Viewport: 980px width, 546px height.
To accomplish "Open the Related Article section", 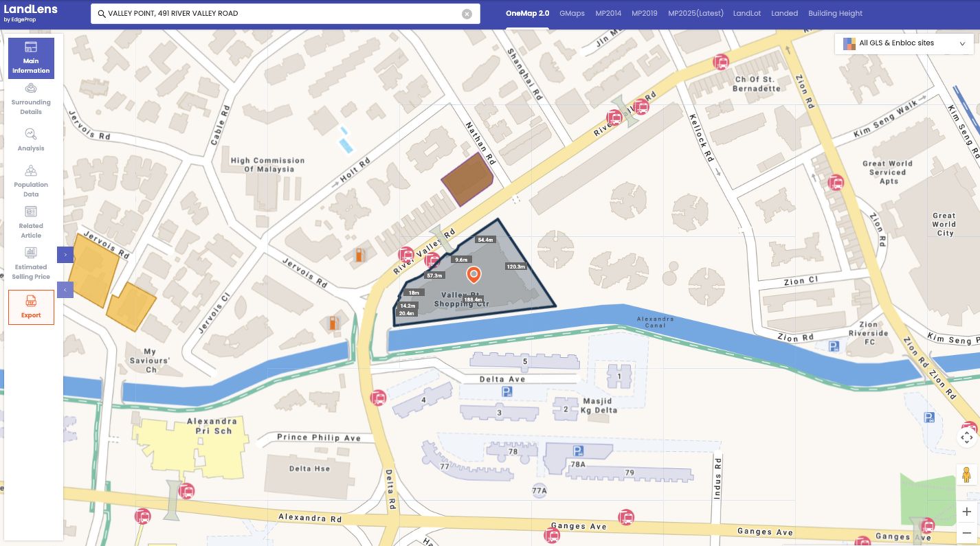I will pyautogui.click(x=31, y=222).
